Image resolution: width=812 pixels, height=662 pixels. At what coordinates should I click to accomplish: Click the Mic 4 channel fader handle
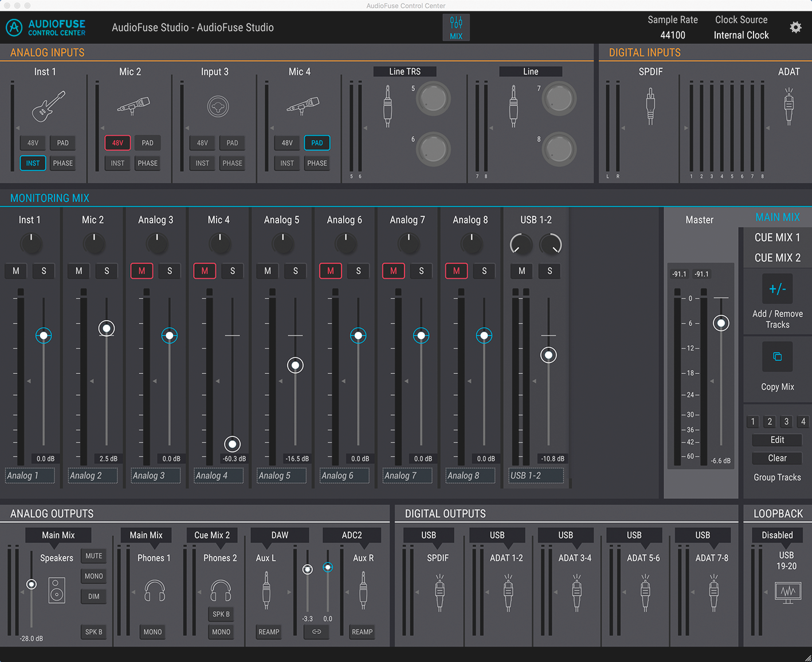pyautogui.click(x=232, y=444)
